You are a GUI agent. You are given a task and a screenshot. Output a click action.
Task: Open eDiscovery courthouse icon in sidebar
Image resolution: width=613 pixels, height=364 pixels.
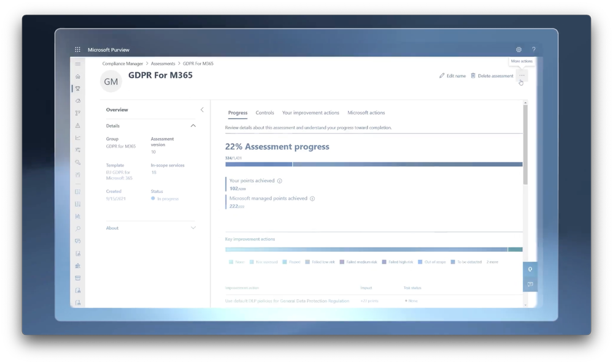click(78, 266)
